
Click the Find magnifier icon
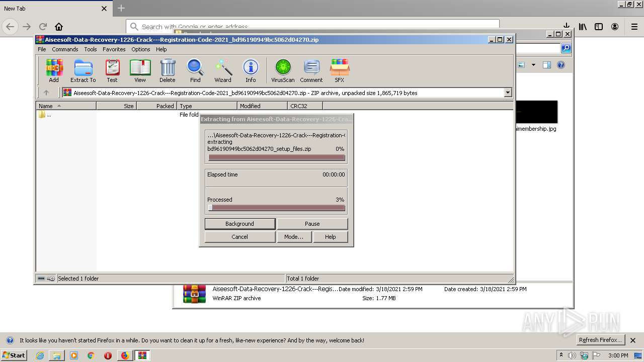click(x=195, y=70)
